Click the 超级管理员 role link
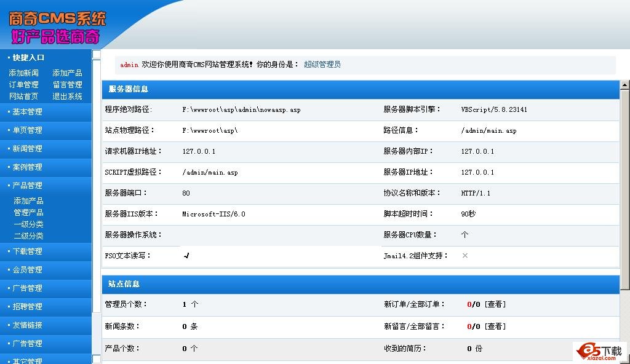This screenshot has height=364, width=630. (322, 65)
